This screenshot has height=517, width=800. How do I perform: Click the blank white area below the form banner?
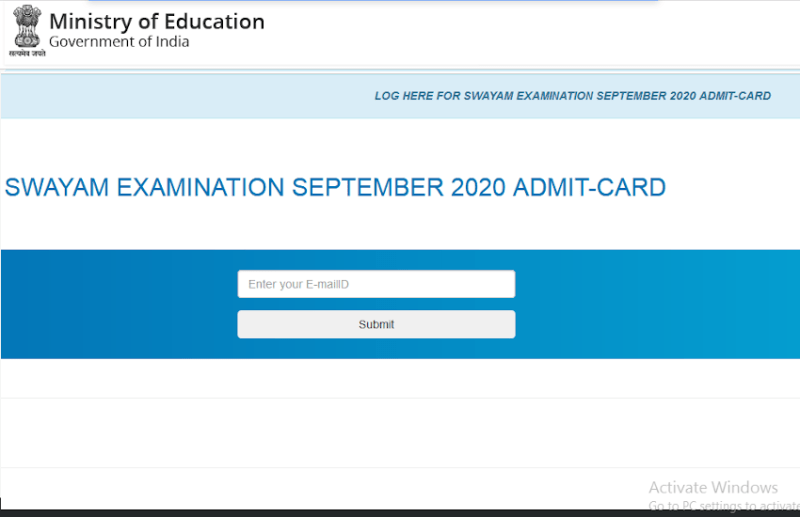(400, 430)
